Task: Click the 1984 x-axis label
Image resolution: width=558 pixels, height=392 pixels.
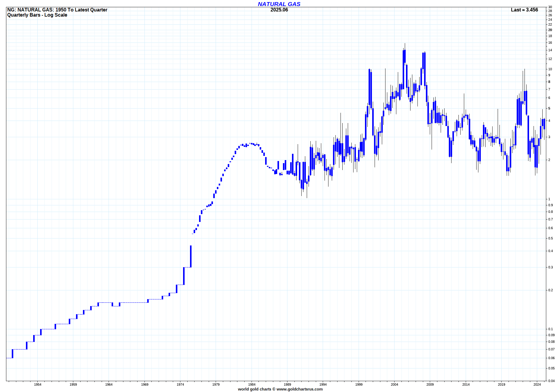Action: (252, 384)
